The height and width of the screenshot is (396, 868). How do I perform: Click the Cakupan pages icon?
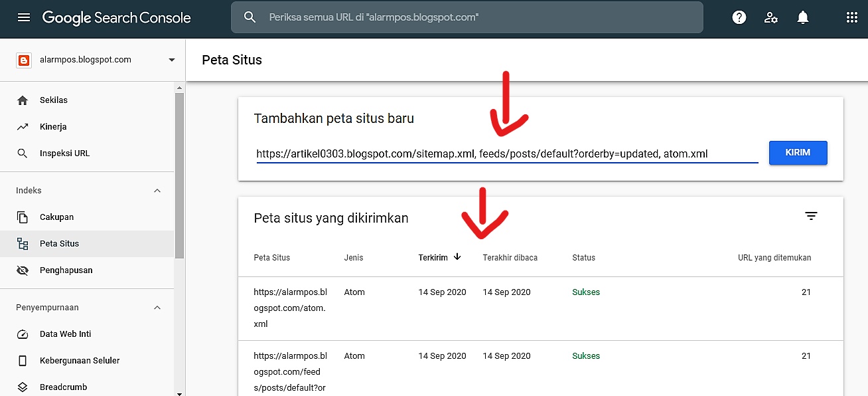pyautogui.click(x=23, y=217)
